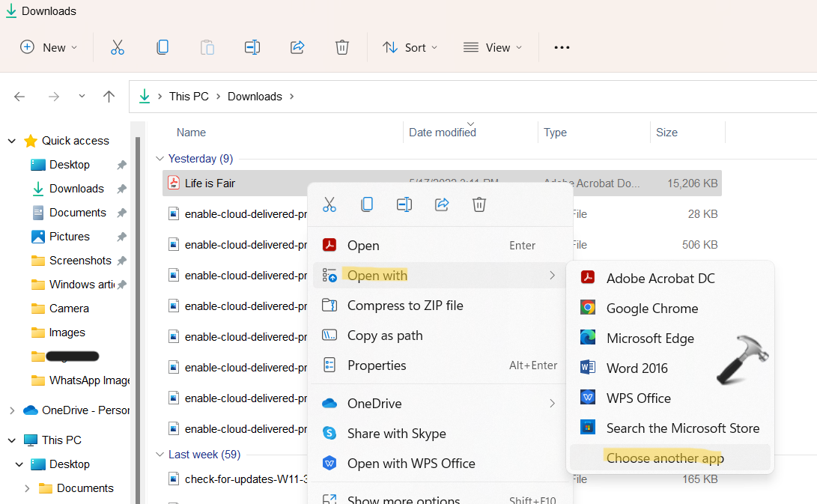Select Adobe Acrobat DC from the submenu

click(x=660, y=279)
